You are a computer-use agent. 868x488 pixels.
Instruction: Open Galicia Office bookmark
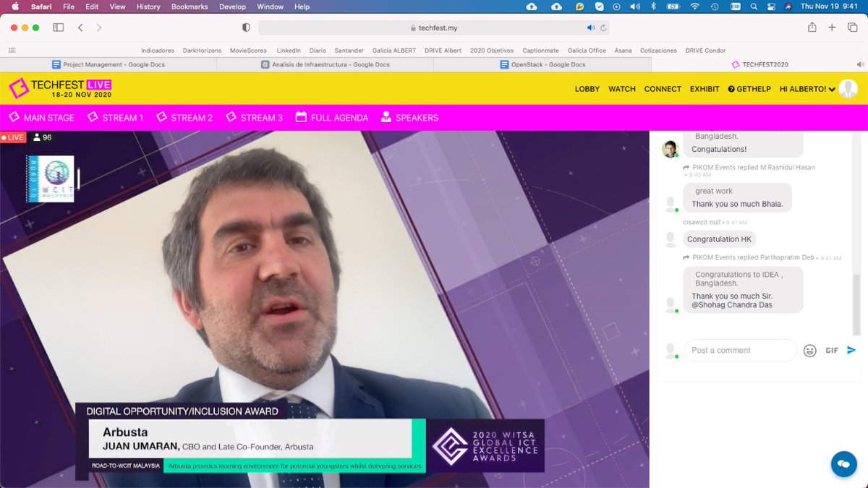pos(587,51)
